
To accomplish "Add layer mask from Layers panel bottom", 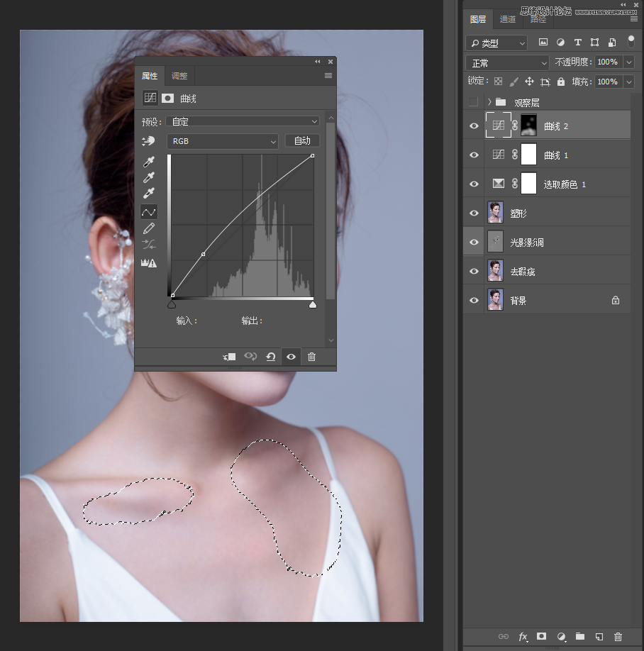I will [x=541, y=636].
